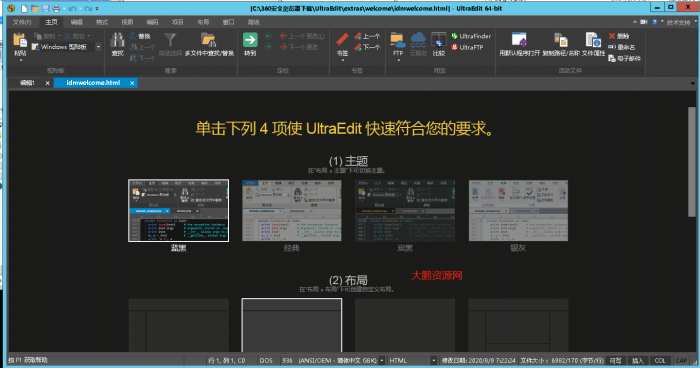Click the blue help question mark icon

click(654, 22)
